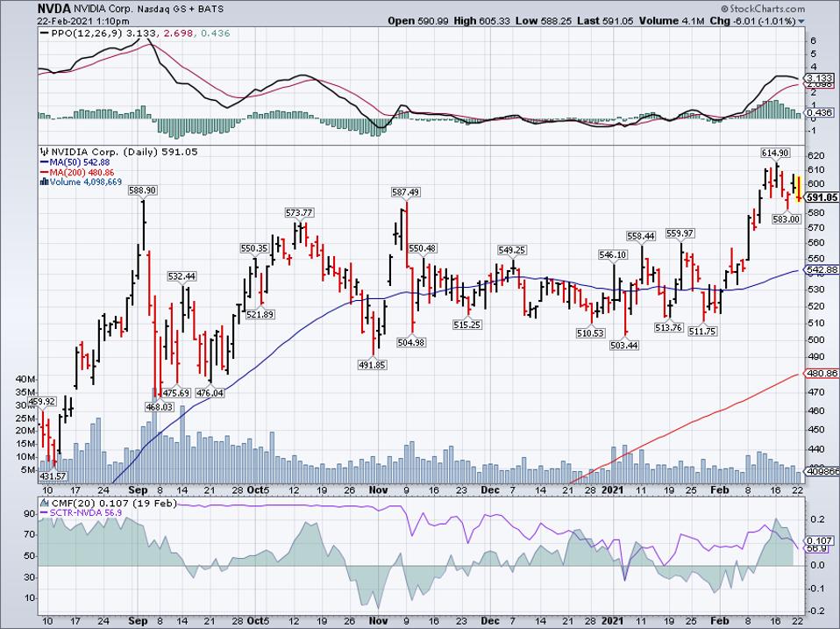Image resolution: width=840 pixels, height=629 pixels.
Task: Click the 583.00 price label
Action: point(787,218)
